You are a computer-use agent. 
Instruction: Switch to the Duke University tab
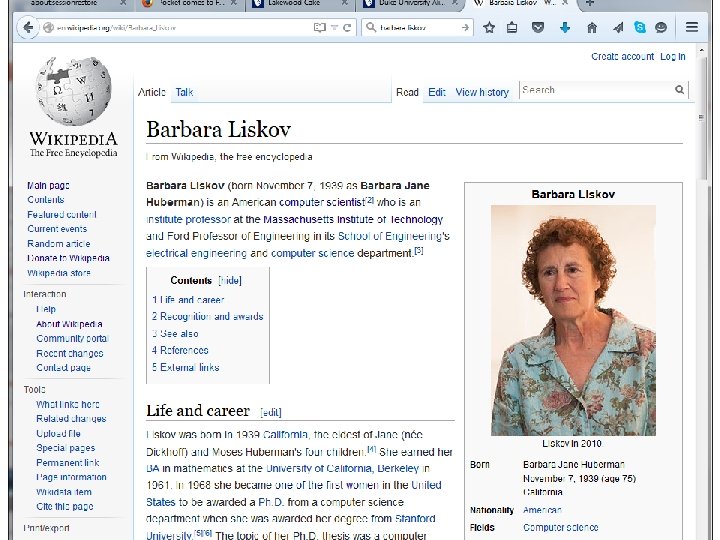tap(411, 3)
